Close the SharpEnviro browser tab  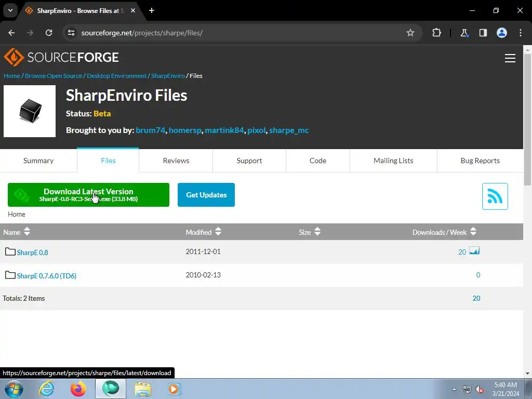coord(133,10)
